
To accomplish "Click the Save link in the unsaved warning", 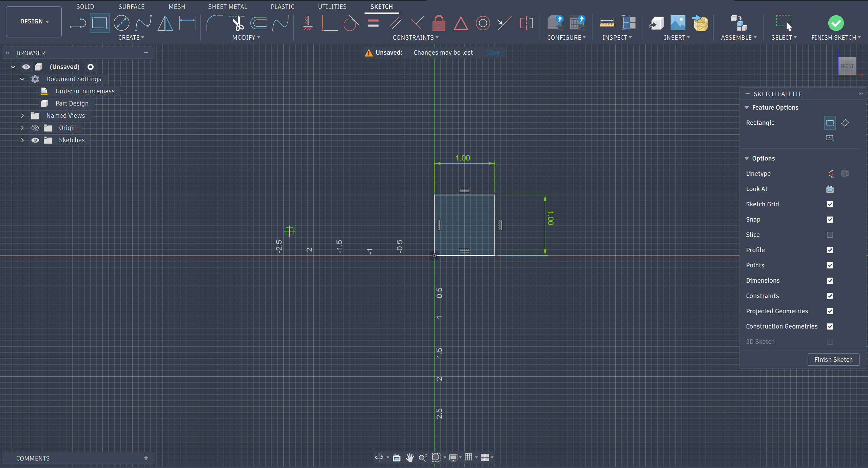I will point(493,53).
